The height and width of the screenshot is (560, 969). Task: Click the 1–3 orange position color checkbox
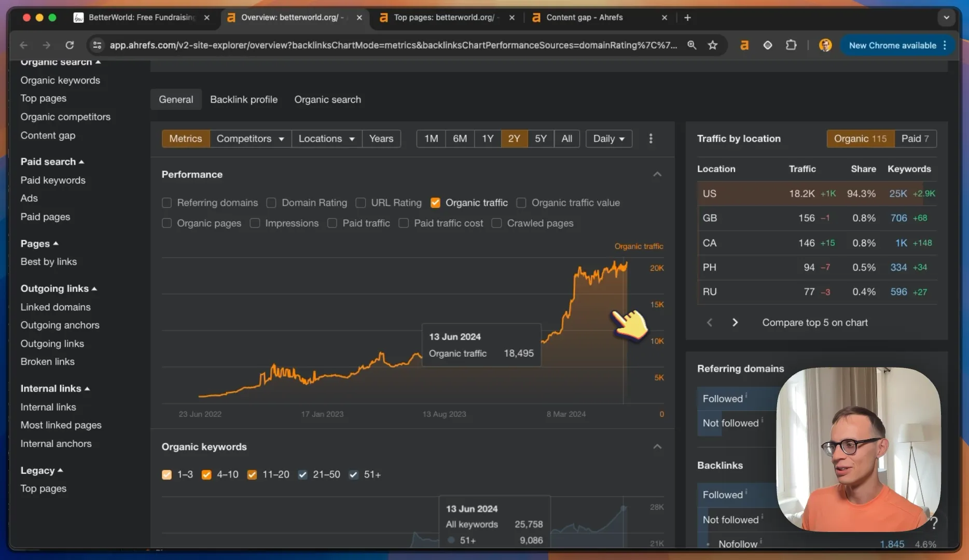(167, 474)
